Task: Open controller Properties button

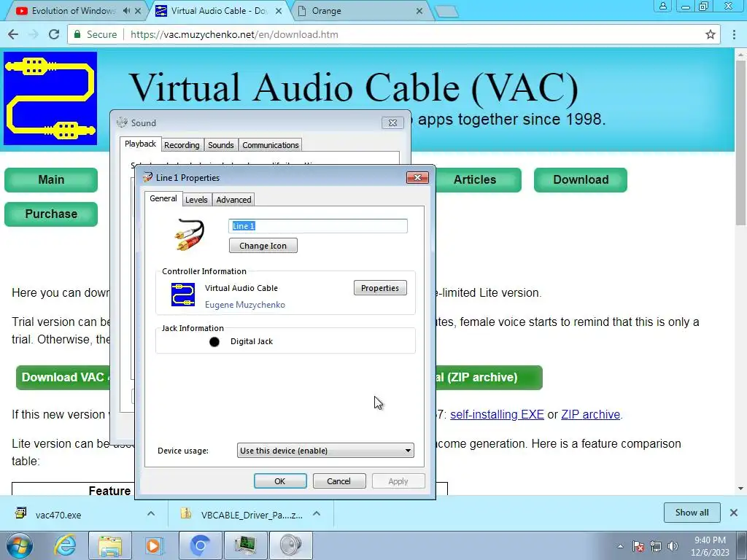Action: 380,288
